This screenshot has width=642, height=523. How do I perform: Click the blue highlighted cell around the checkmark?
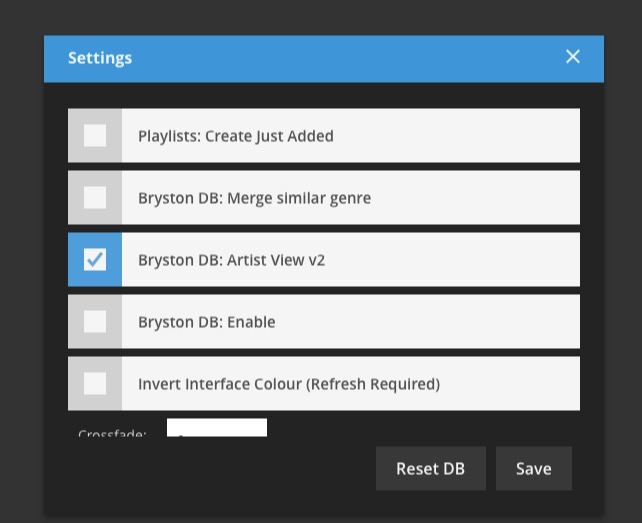tap(95, 260)
